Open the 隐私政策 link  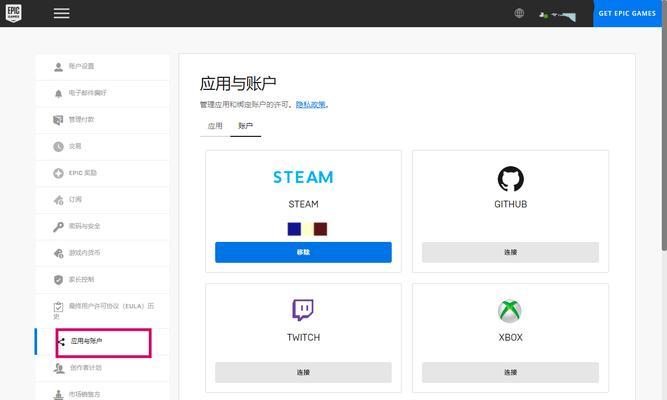[311, 105]
